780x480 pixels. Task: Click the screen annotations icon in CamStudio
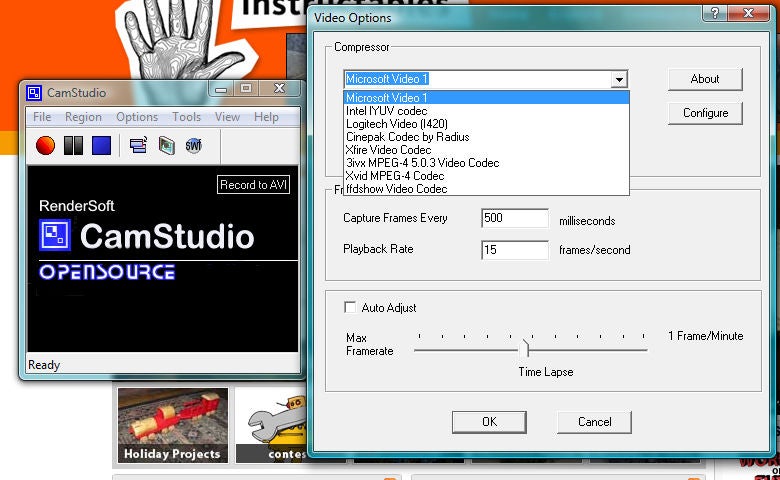[x=167, y=146]
